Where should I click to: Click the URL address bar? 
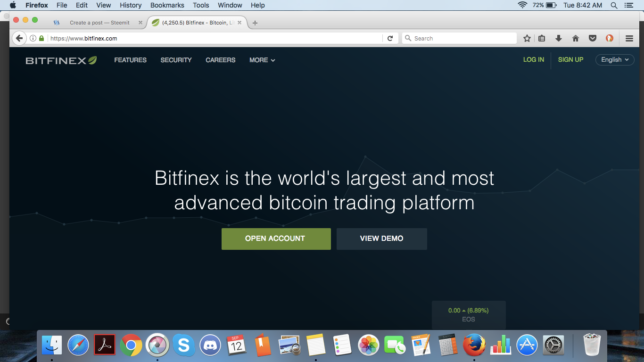215,38
